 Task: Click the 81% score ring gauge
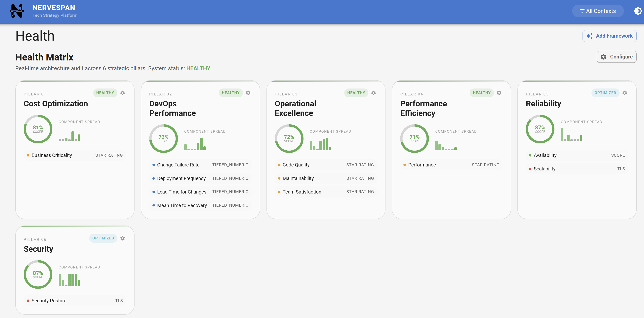(x=38, y=129)
